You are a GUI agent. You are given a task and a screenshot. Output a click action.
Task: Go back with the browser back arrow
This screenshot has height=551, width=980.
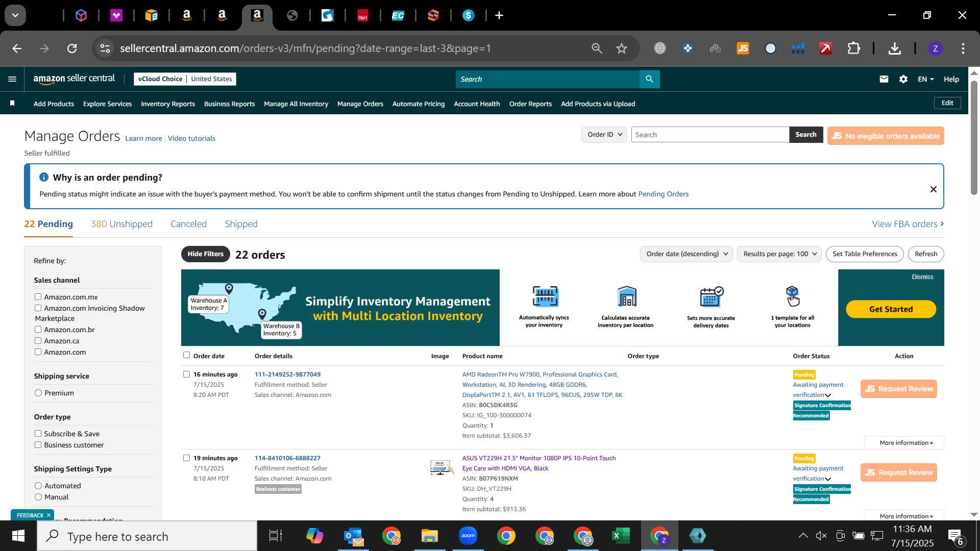pyautogui.click(x=17, y=48)
